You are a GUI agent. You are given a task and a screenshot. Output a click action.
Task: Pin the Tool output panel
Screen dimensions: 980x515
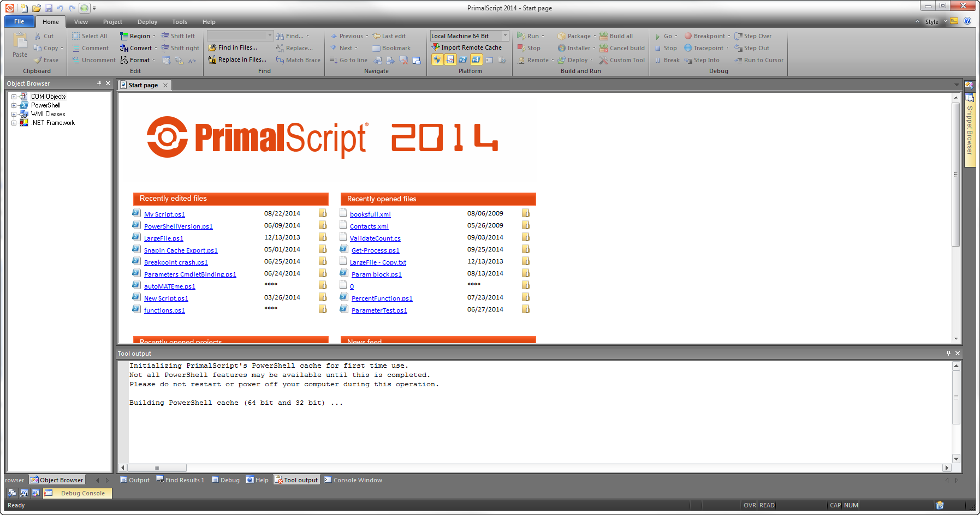click(948, 353)
